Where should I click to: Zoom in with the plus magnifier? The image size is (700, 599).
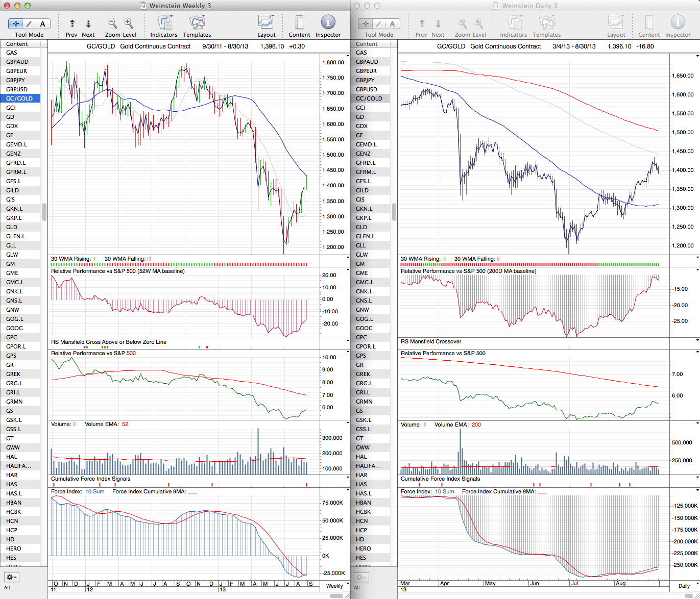129,23
